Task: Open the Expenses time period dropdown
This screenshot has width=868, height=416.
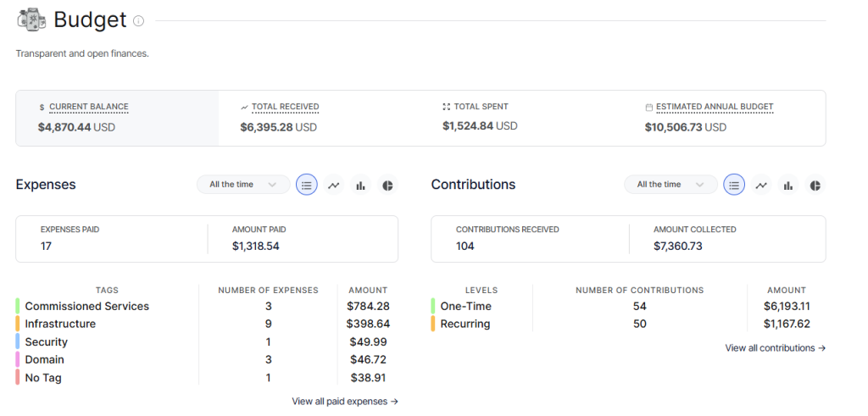Action: [243, 185]
